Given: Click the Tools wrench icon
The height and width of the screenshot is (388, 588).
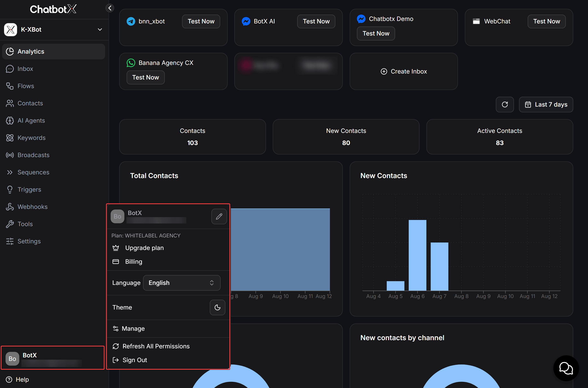Looking at the screenshot, I should coord(10,224).
